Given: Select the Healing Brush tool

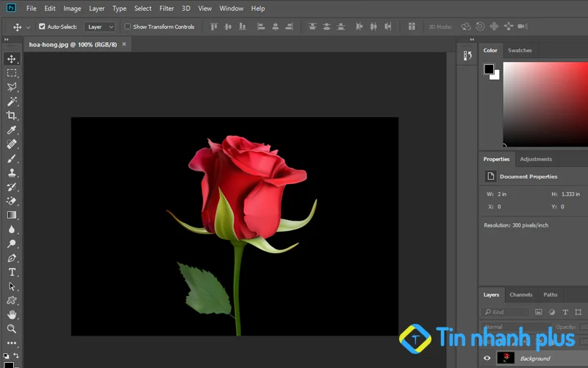Looking at the screenshot, I should point(12,144).
